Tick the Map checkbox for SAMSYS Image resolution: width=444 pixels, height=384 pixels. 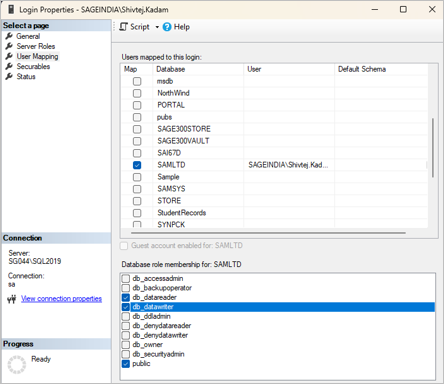(x=137, y=189)
